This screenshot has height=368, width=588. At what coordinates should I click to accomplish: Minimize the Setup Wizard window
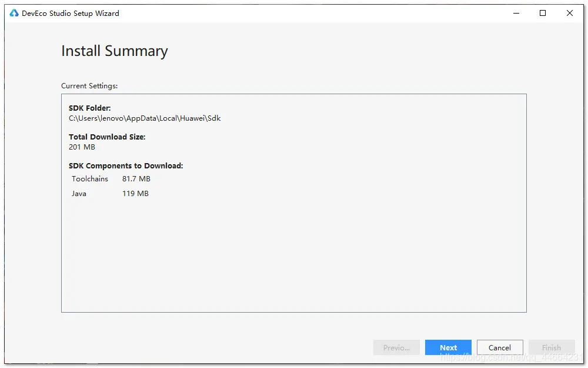pos(516,13)
